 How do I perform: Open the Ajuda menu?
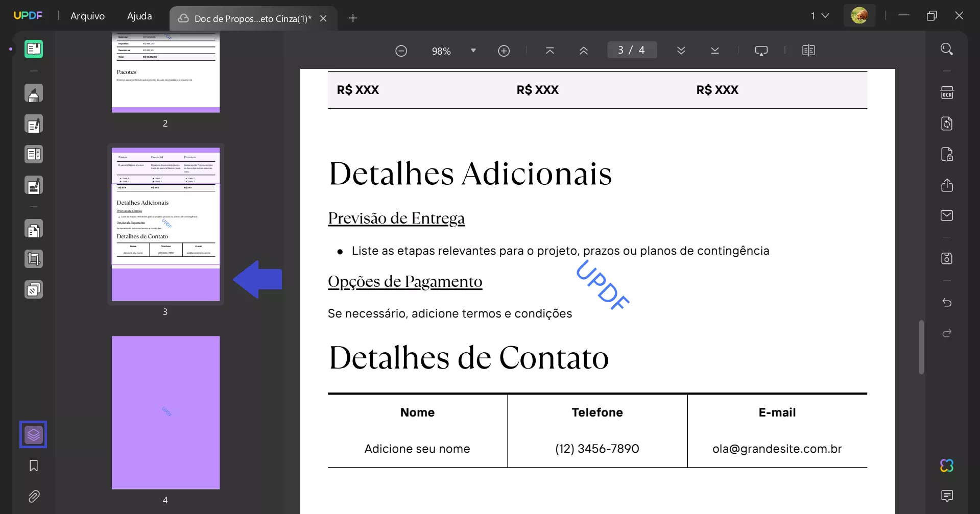point(139,16)
